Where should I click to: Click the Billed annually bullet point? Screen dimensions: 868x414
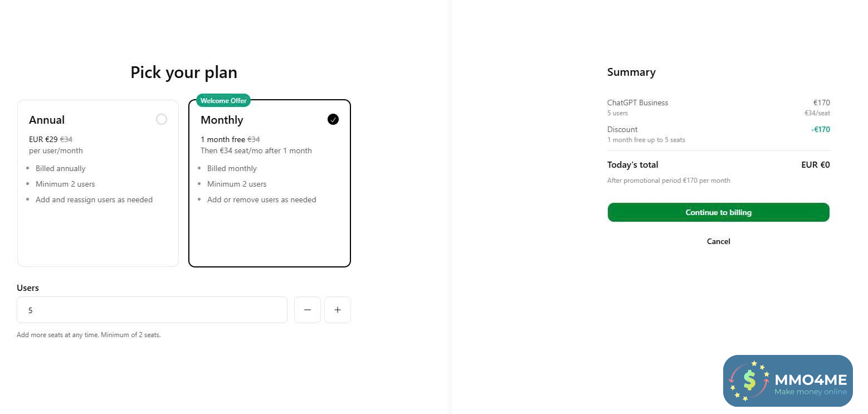61,168
